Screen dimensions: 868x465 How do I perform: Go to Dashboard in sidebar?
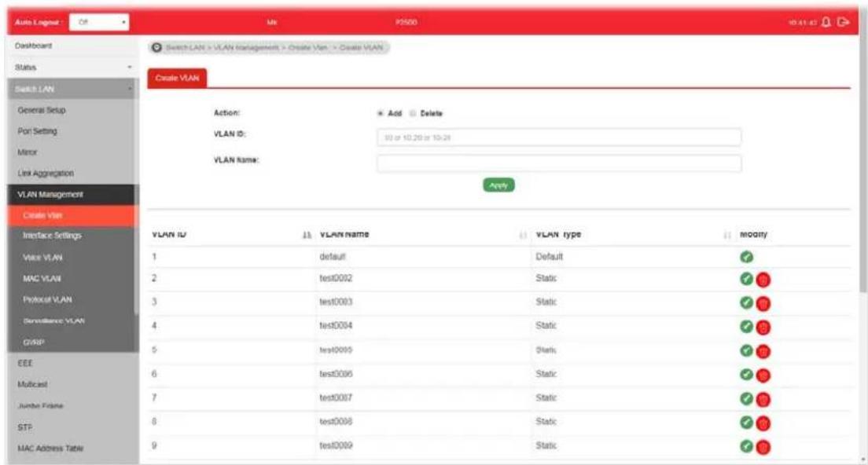coord(72,46)
